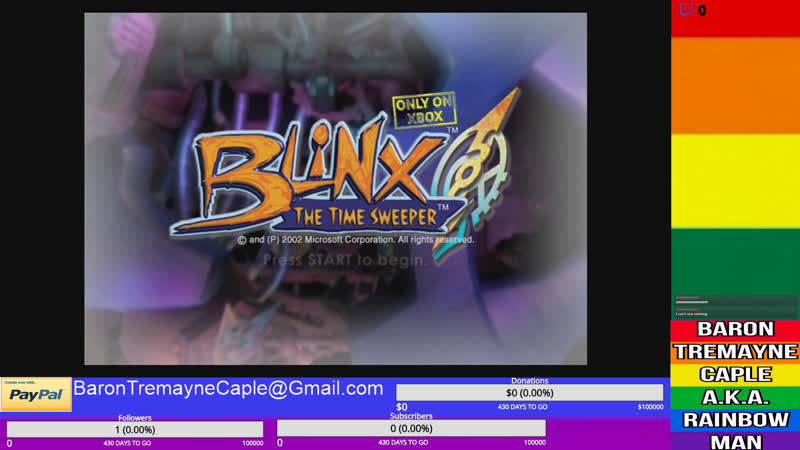The image size is (800, 450).
Task: Click the 'ONLY ON XBOX' badge
Action: tap(424, 110)
